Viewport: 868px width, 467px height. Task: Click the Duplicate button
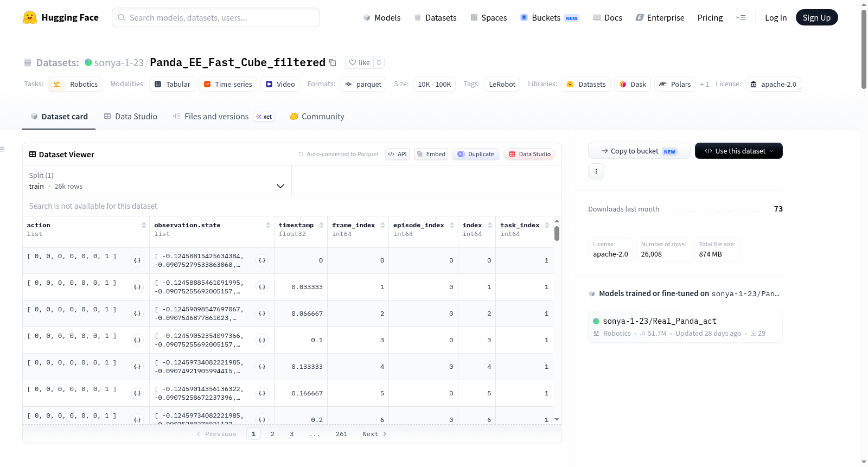click(475, 154)
